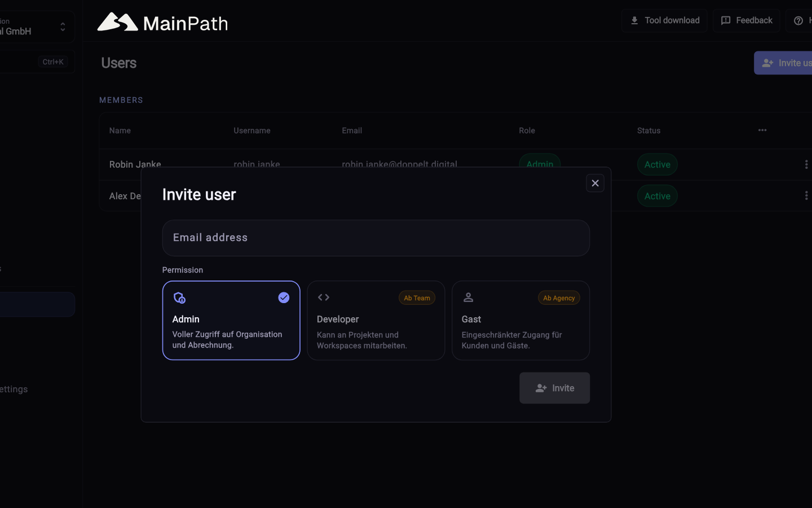Click the Username column header
The height and width of the screenshot is (508, 812).
point(252,130)
